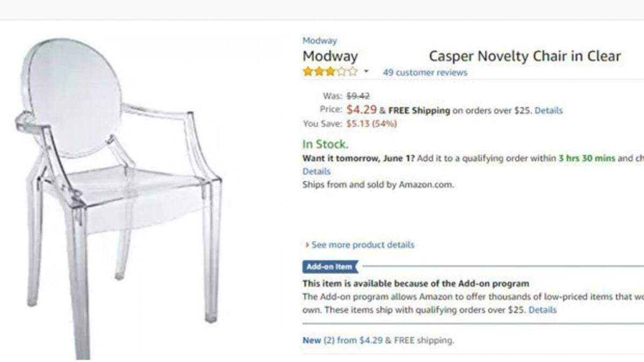
Task: Click the green In Stock status
Action: [325, 144]
